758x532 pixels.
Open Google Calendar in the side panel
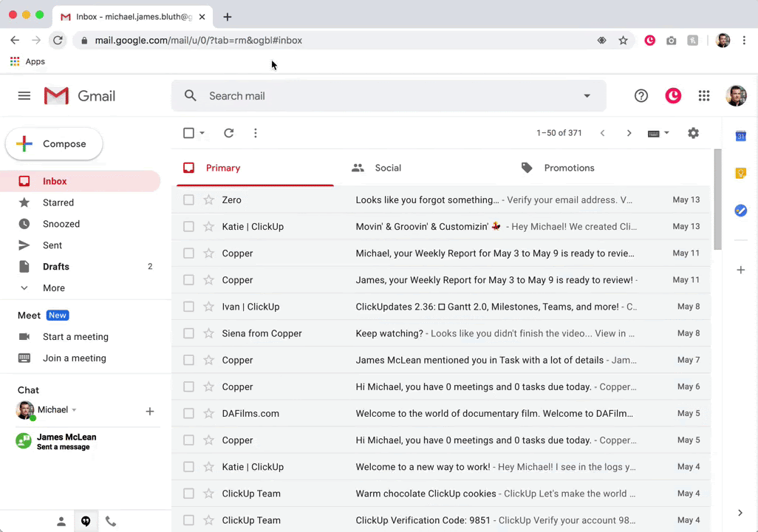pyautogui.click(x=740, y=136)
